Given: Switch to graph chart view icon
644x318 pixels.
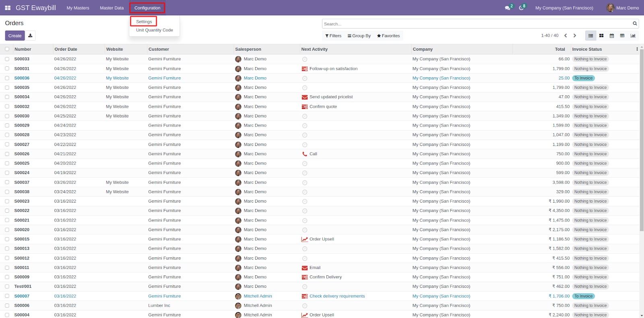Looking at the screenshot, I should click(x=633, y=36).
